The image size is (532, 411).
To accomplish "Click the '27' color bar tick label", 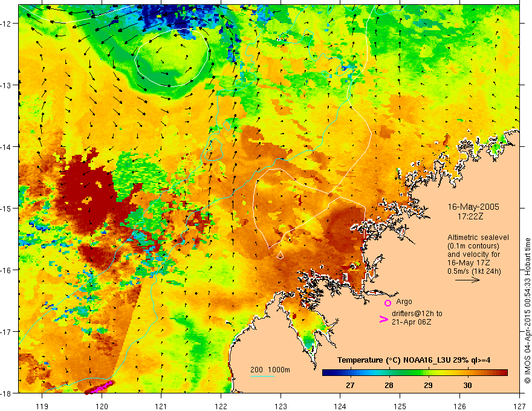I will [350, 385].
